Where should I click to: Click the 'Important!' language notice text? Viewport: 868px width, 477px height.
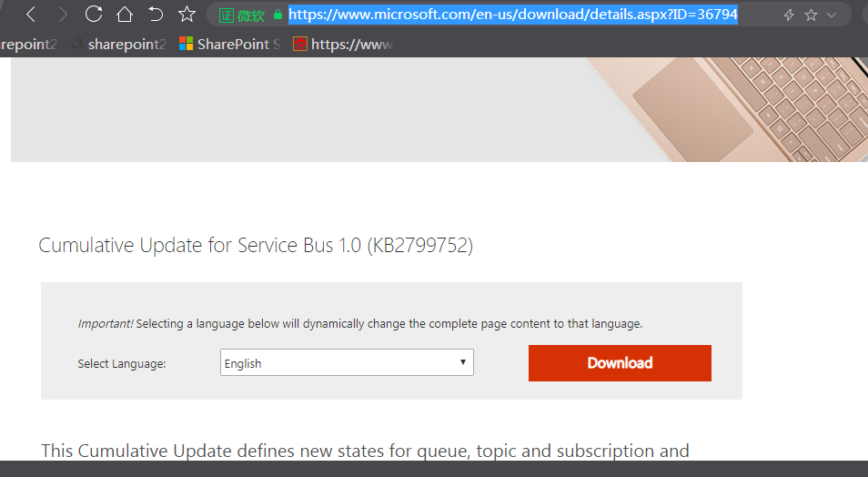359,323
